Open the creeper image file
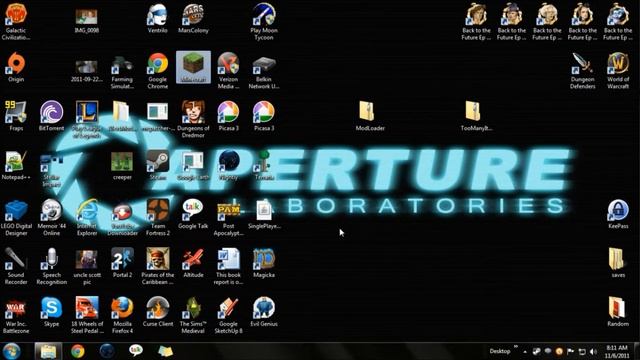The width and height of the screenshot is (640, 360). pos(122,166)
